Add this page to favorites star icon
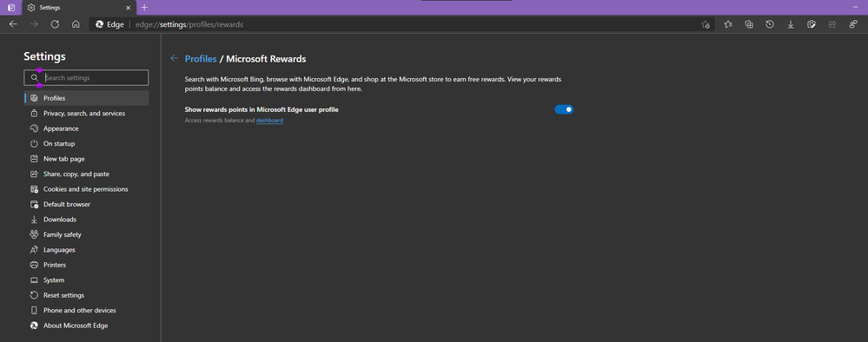Viewport: 868px width, 342px height. 706,24
